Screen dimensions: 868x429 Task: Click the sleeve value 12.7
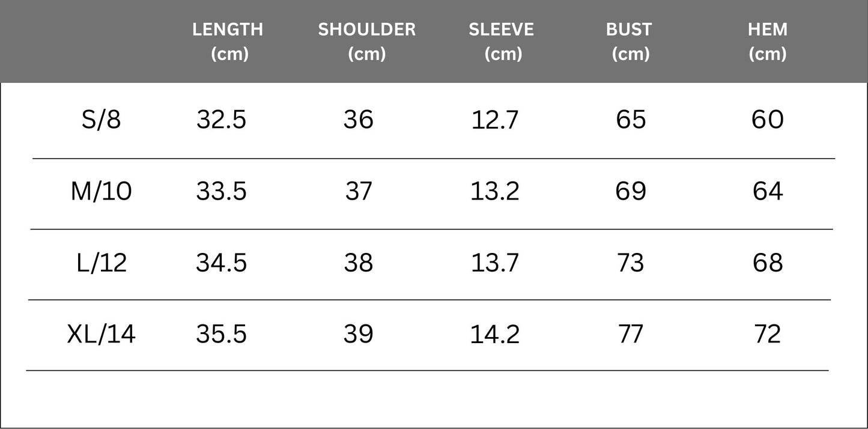coord(494,120)
